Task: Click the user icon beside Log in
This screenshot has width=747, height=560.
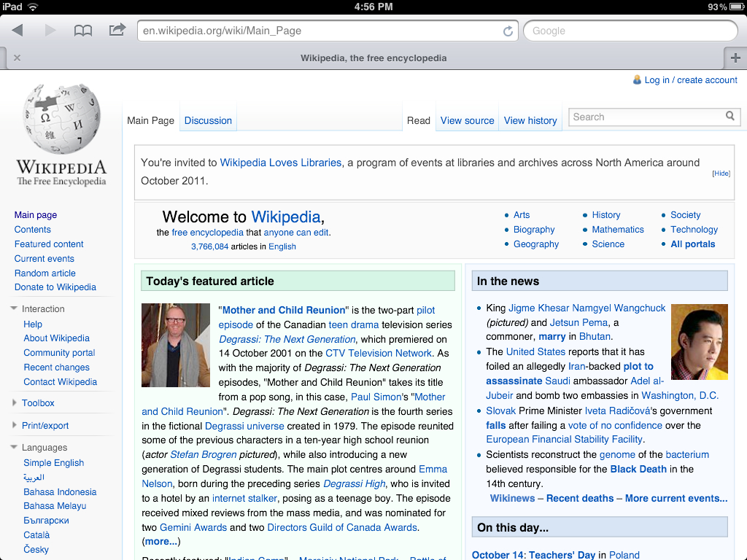Action: click(x=637, y=79)
